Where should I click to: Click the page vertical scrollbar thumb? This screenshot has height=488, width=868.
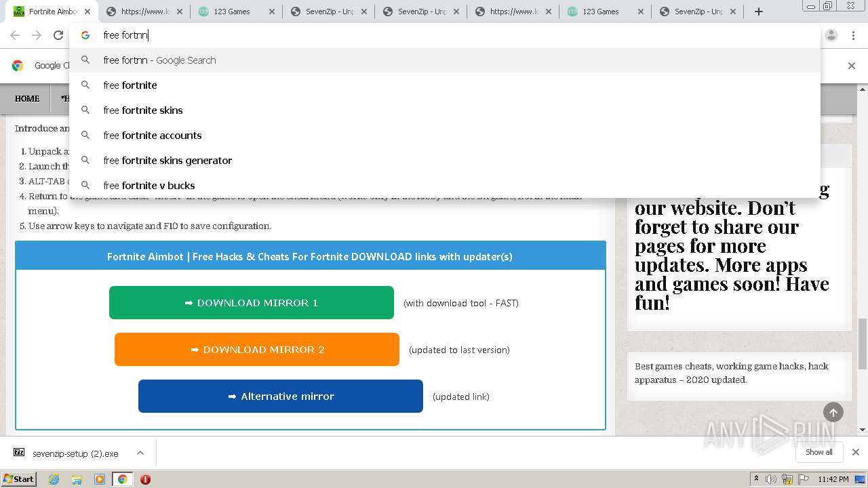[x=863, y=344]
